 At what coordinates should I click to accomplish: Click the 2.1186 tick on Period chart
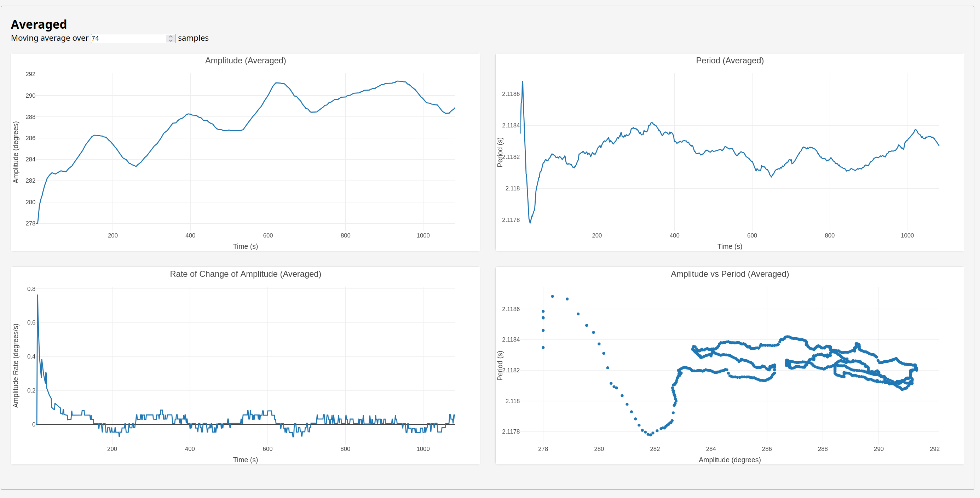tap(511, 94)
